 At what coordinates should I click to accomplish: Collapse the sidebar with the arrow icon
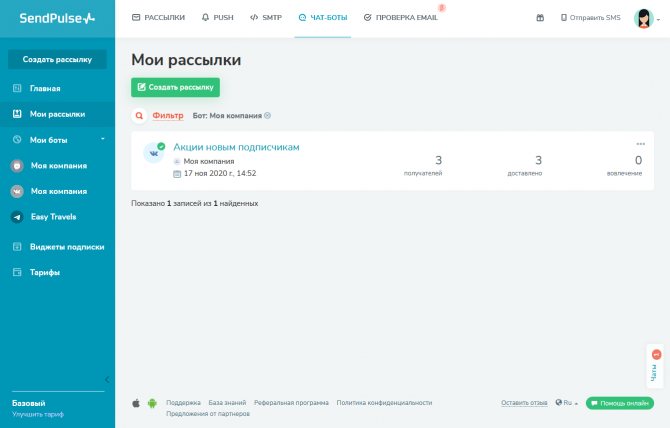[x=107, y=379]
